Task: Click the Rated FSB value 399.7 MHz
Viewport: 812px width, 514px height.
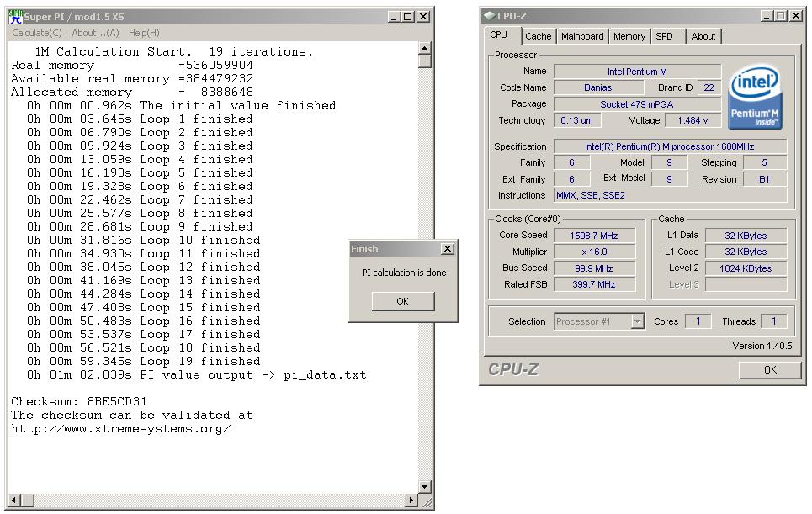Action: click(594, 284)
